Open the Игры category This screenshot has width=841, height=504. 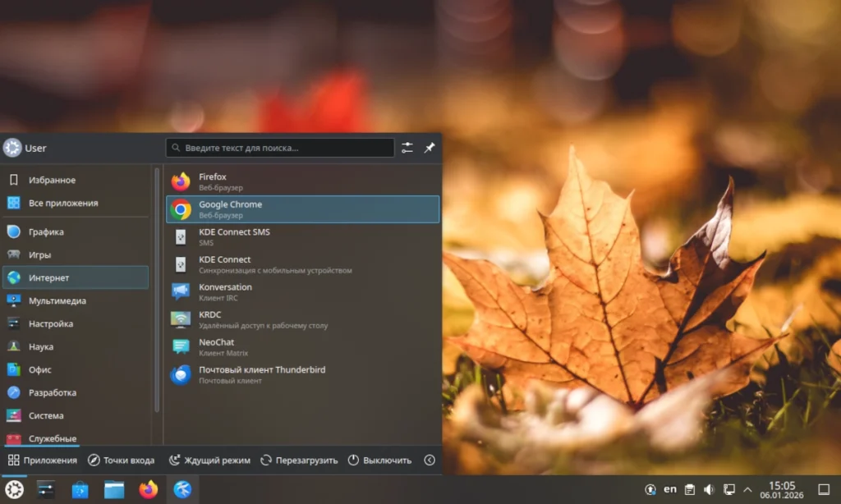coord(76,254)
